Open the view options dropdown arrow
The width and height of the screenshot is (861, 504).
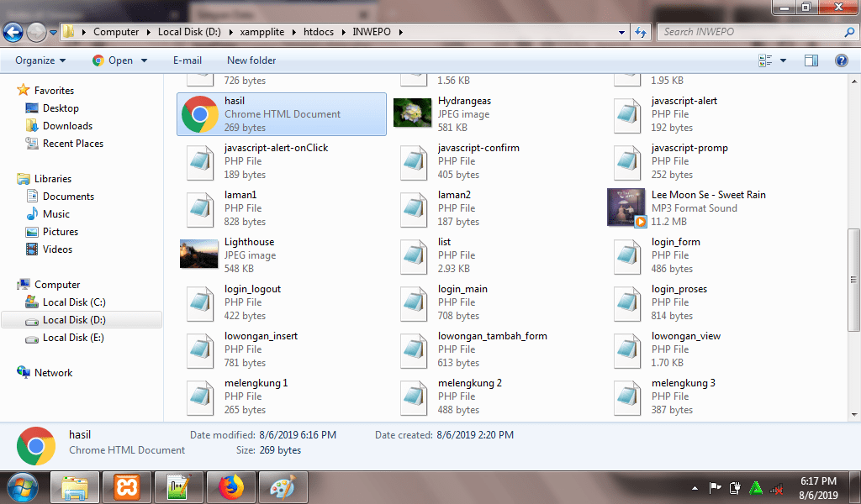pos(783,60)
